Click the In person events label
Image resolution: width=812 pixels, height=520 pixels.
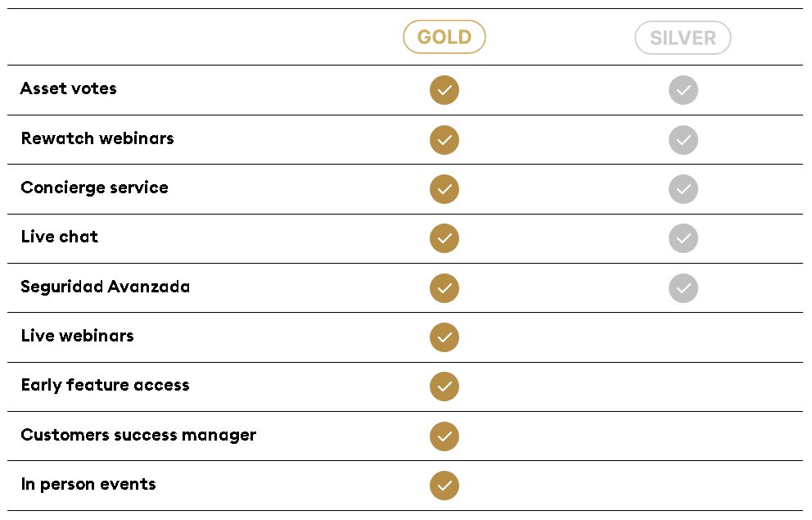tap(88, 484)
